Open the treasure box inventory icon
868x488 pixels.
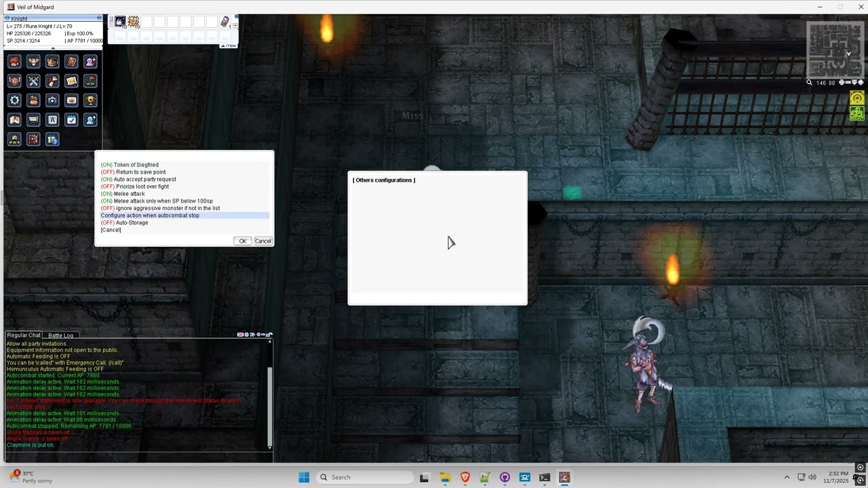coord(52,62)
